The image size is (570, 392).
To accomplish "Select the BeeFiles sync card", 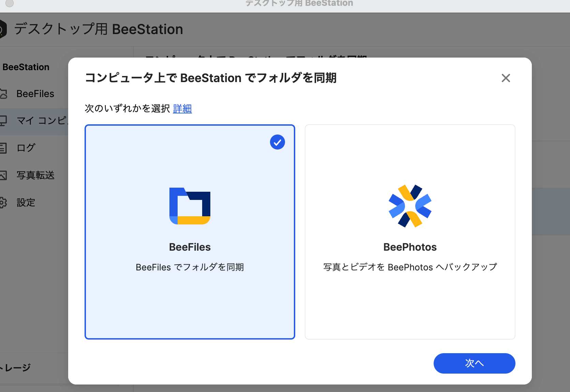I will tap(190, 232).
